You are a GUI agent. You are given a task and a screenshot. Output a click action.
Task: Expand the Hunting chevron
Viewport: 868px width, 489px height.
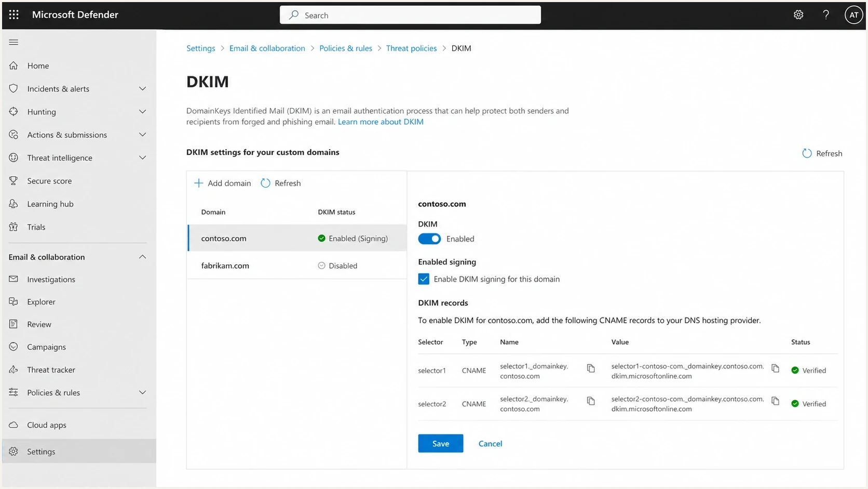142,111
